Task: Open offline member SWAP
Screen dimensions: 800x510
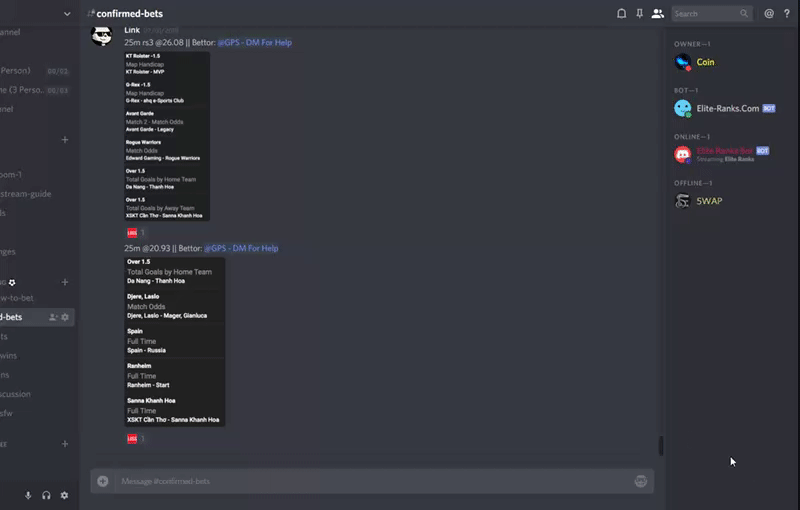Action: tap(733, 201)
